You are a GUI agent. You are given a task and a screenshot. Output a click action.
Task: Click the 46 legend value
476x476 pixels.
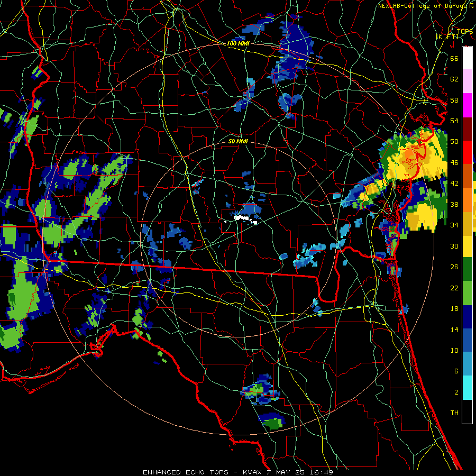coord(454,163)
